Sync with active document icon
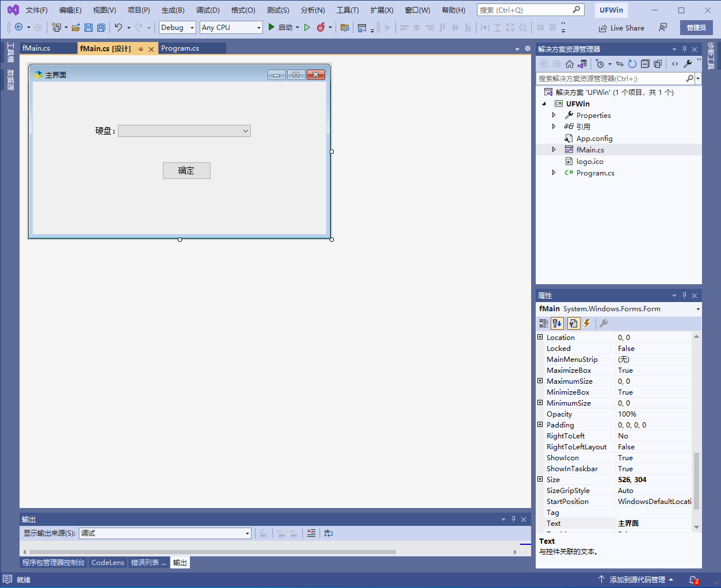721x588 pixels. [x=620, y=64]
